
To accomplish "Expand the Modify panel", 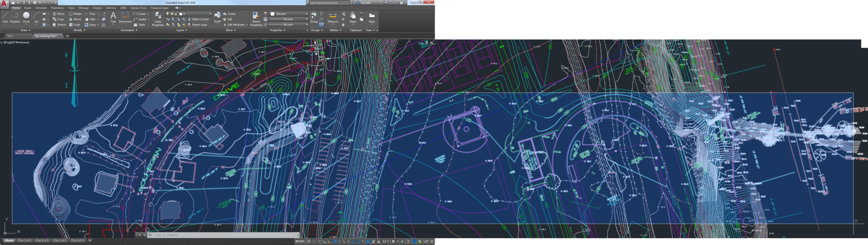I will [79, 30].
